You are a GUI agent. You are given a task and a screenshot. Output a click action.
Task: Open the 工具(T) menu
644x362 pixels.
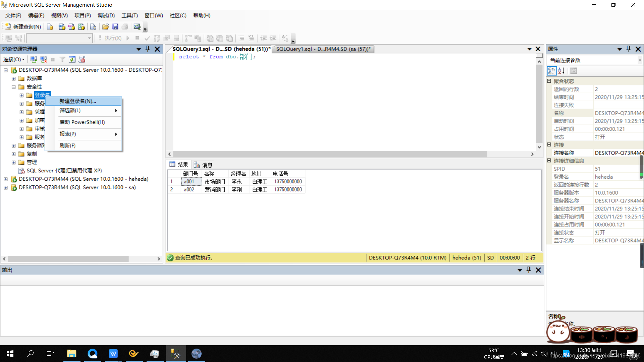(129, 15)
